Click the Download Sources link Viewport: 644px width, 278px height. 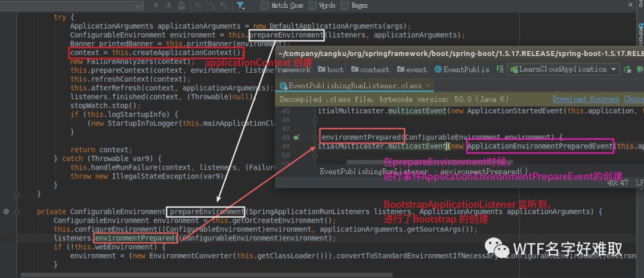tap(586, 99)
